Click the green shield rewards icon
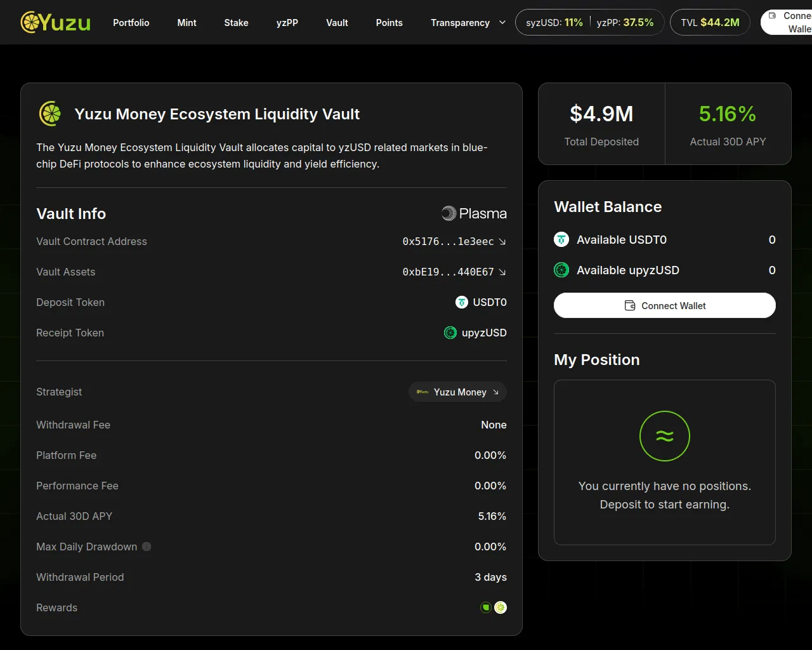812x650 pixels. pyautogui.click(x=486, y=607)
